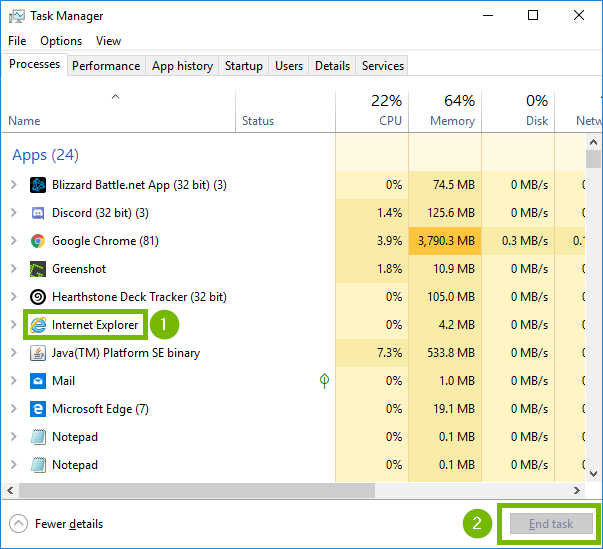Click Chrome's 3,790.3 MB memory cell
The width and height of the screenshot is (603, 549).
click(445, 241)
